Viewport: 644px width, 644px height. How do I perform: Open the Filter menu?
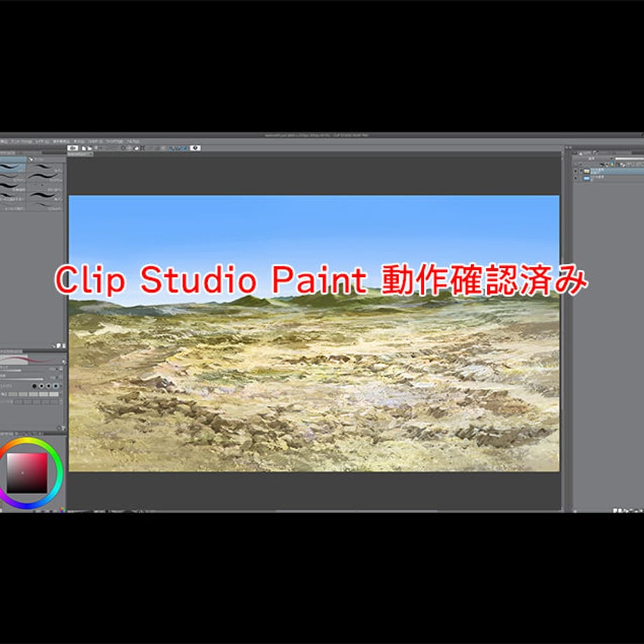[x=94, y=141]
